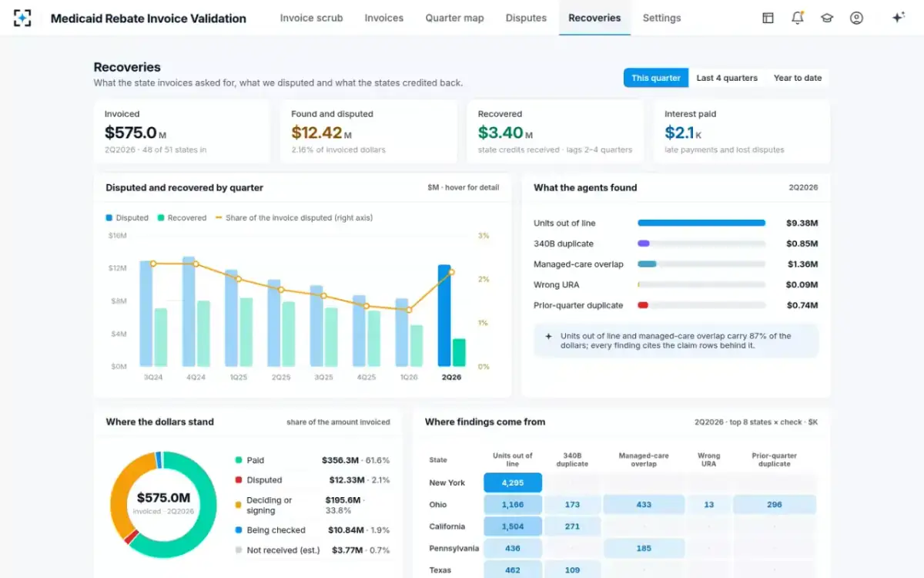This screenshot has width=924, height=578.
Task: Toggle the Disputed legend swatch in the chart
Action: [109, 218]
